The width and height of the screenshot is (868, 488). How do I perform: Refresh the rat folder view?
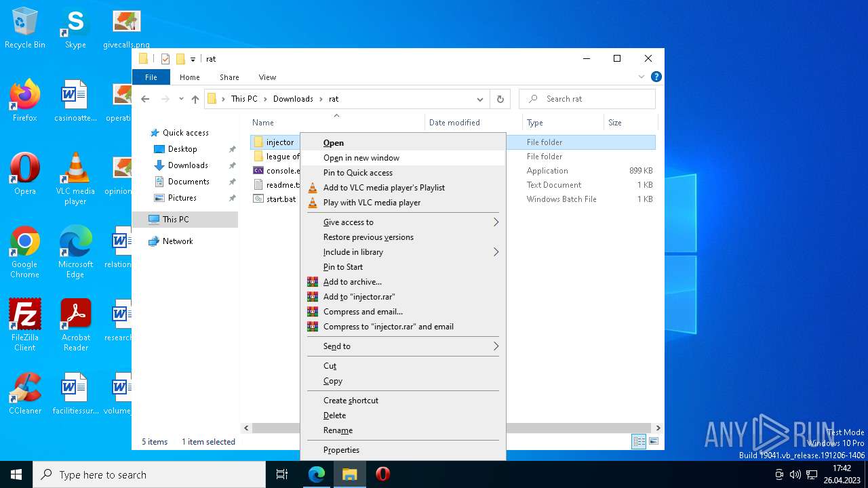500,99
